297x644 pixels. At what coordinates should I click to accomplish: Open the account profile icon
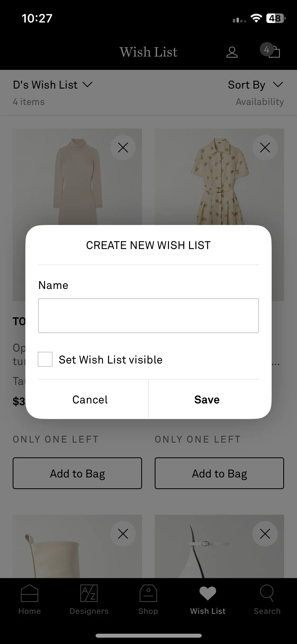click(232, 52)
